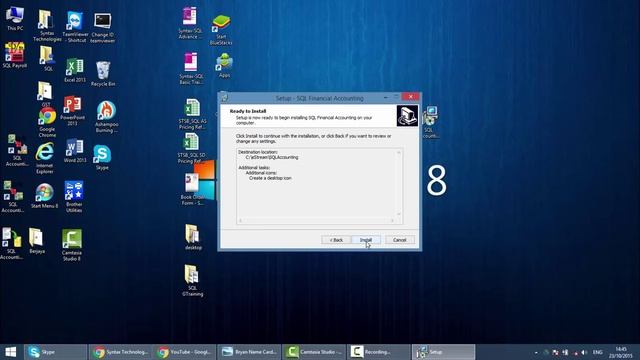
Task: Select the STSB_SQL AS Pricing Excel file
Action: click(192, 114)
